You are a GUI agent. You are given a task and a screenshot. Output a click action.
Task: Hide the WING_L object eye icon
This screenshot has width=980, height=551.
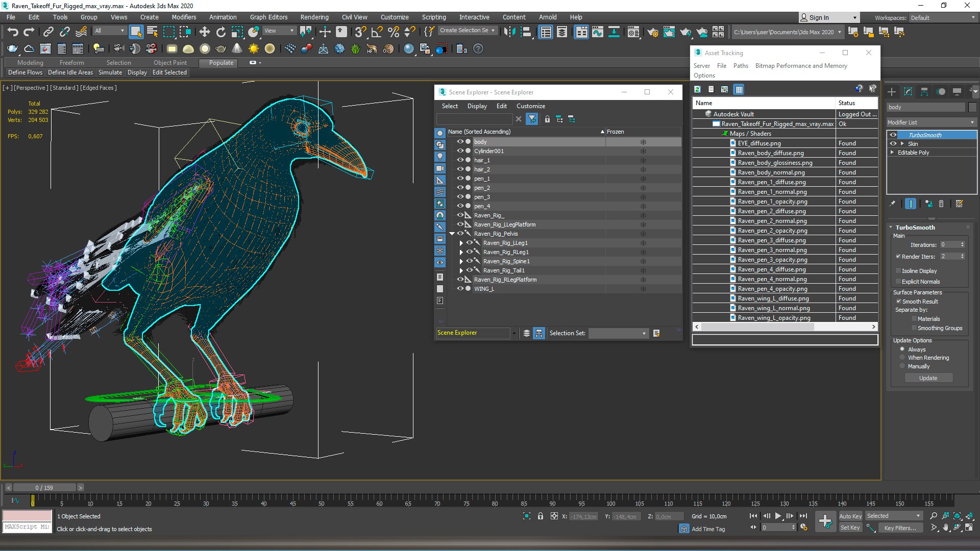tap(460, 289)
